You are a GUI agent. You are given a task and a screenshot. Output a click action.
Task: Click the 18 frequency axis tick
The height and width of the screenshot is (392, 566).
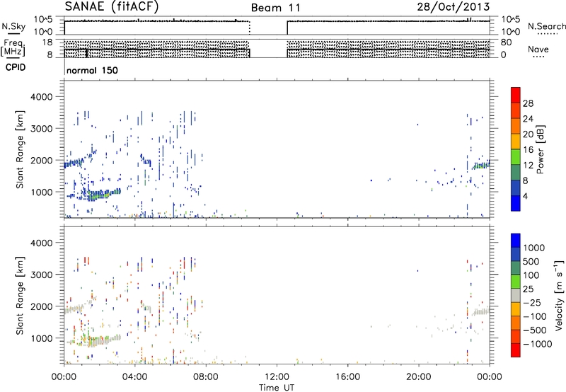[x=47, y=42]
